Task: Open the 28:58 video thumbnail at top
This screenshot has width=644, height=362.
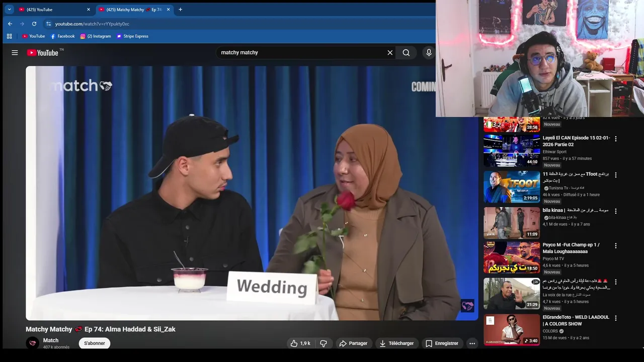Action: [512, 124]
